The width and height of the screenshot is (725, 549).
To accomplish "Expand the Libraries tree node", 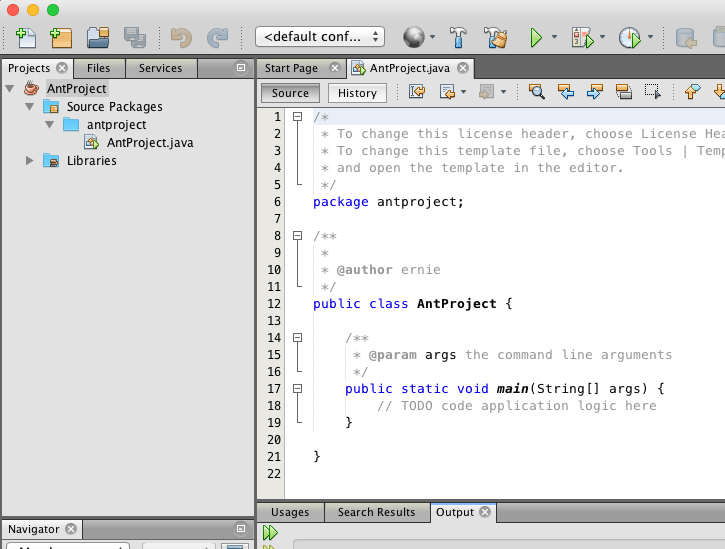I will [x=30, y=161].
